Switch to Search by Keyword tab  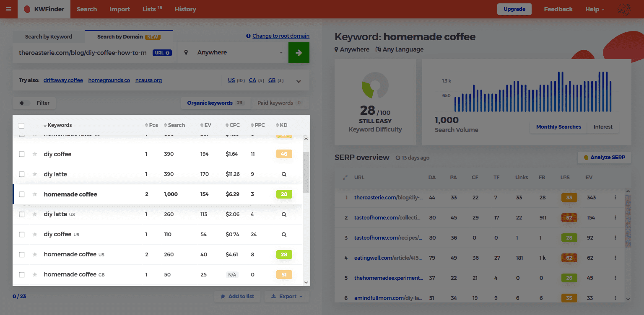click(49, 36)
